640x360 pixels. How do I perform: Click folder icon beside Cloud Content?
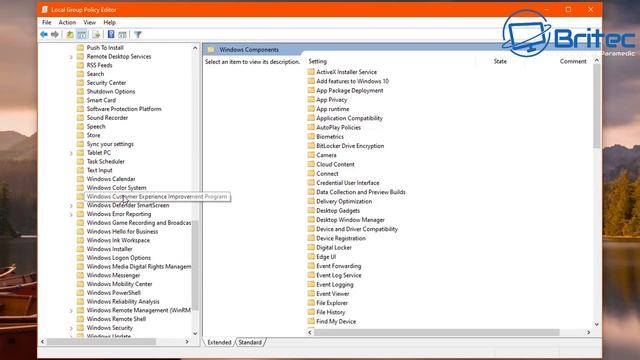pyautogui.click(x=311, y=164)
